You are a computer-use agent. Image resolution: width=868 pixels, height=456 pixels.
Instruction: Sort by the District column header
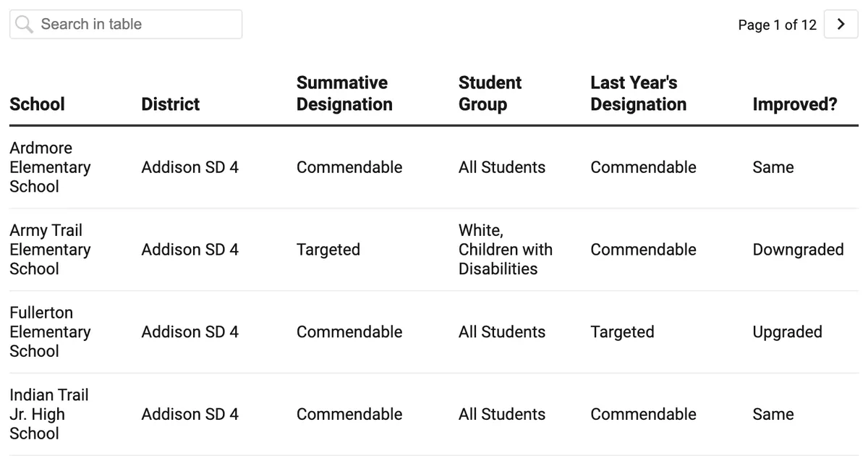point(170,104)
